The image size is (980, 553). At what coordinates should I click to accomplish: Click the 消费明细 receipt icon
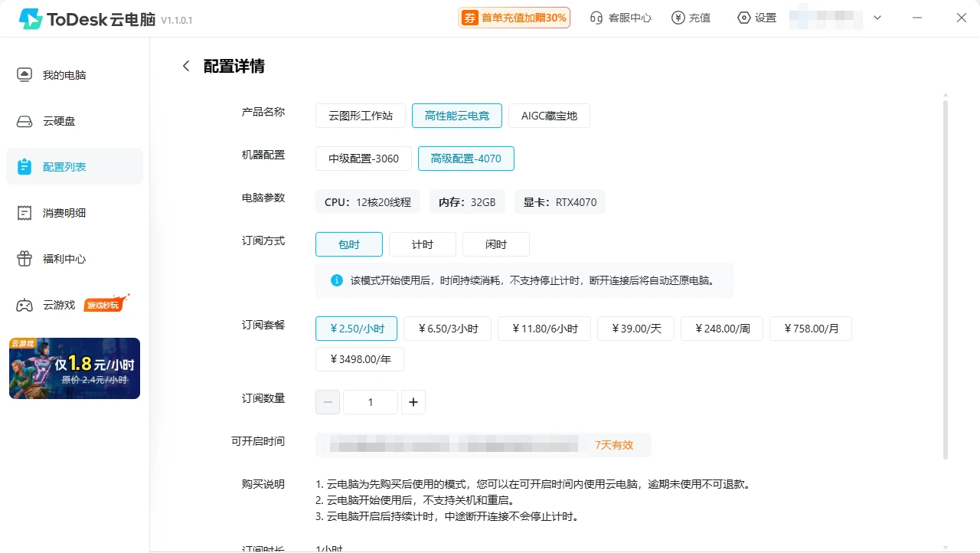click(x=24, y=213)
